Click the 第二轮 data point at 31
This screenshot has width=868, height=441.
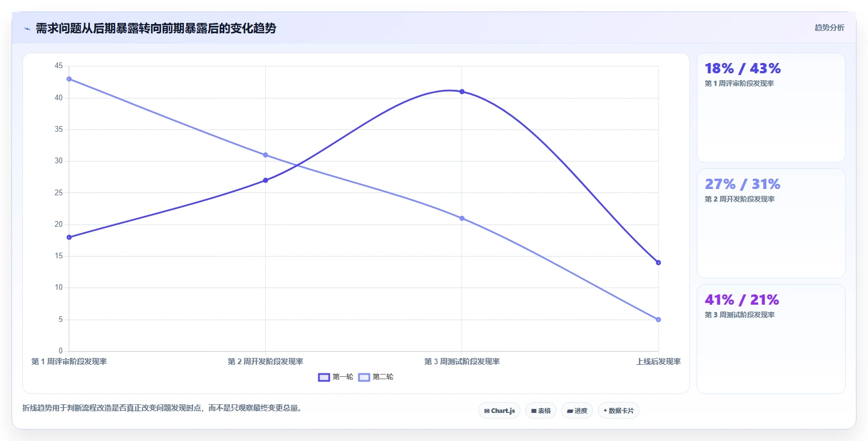pyautogui.click(x=265, y=155)
